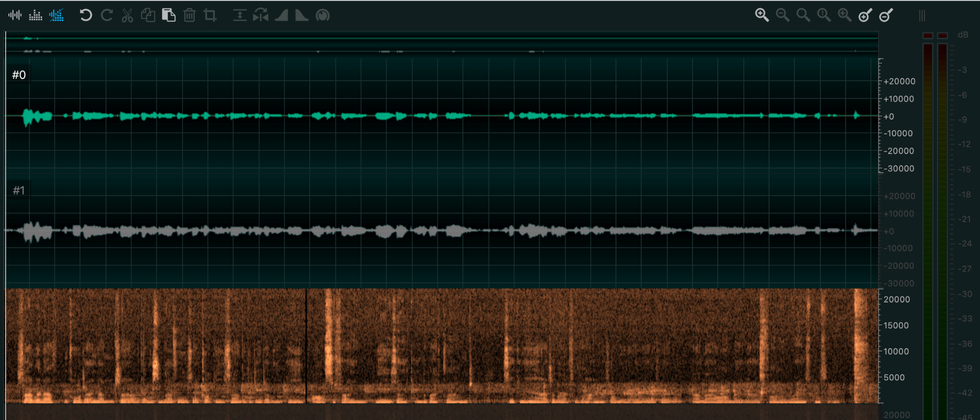The height and width of the screenshot is (420, 980).
Task: Click the +20000 label on channel #0 scale
Action: (899, 81)
